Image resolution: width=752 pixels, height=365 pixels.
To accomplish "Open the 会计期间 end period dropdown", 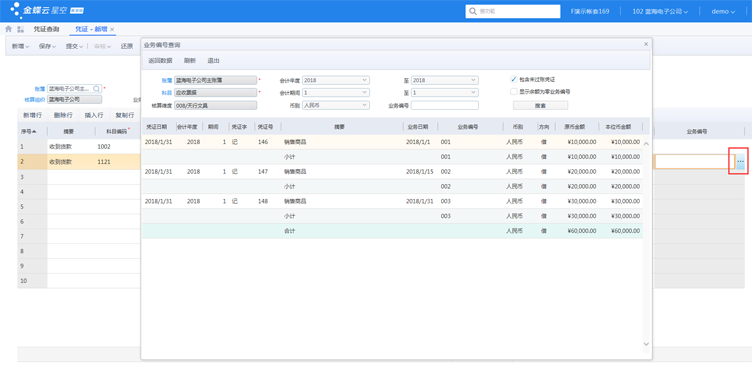I will coord(473,92).
